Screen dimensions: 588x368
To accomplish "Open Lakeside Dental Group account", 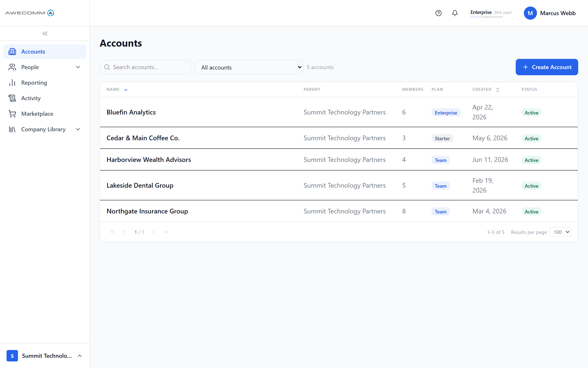I will coord(140,185).
